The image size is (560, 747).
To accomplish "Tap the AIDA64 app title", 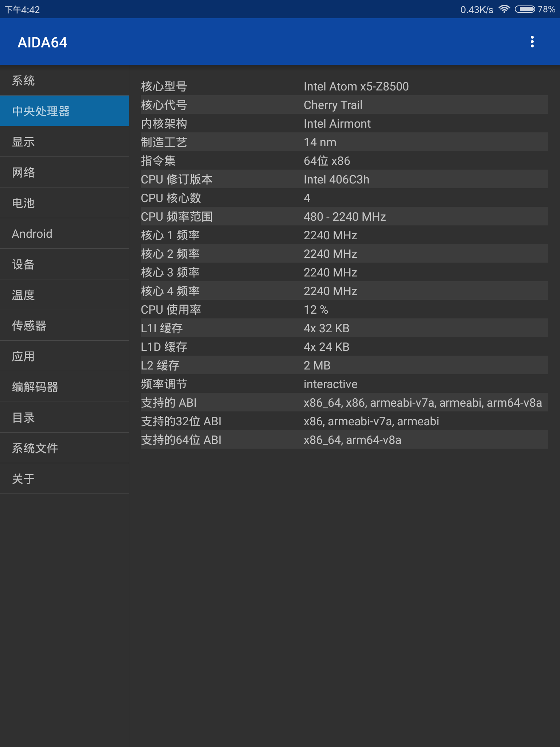I will pos(42,42).
